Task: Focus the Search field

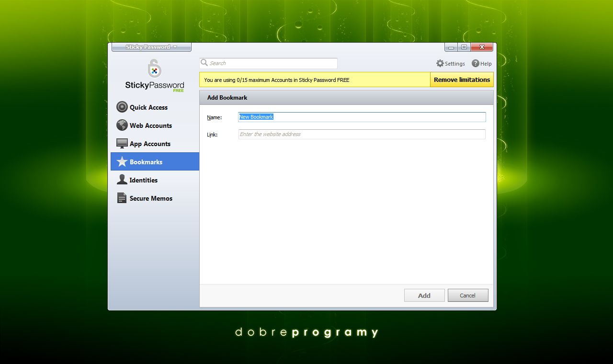Action: pos(269,63)
